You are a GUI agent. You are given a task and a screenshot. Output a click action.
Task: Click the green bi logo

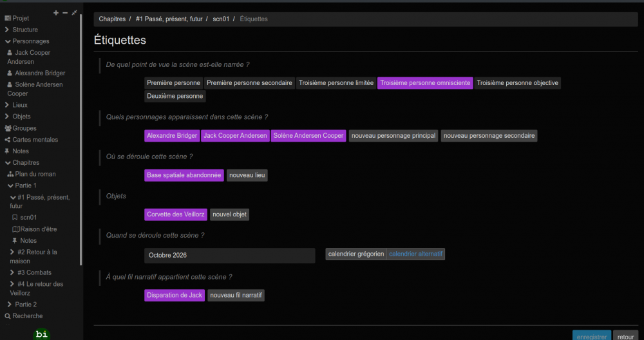[42, 334]
